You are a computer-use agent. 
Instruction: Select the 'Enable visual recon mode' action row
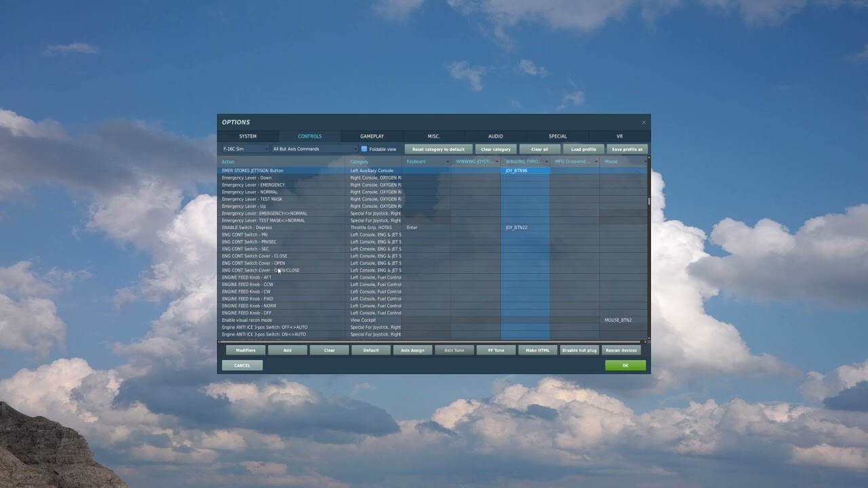click(x=432, y=320)
